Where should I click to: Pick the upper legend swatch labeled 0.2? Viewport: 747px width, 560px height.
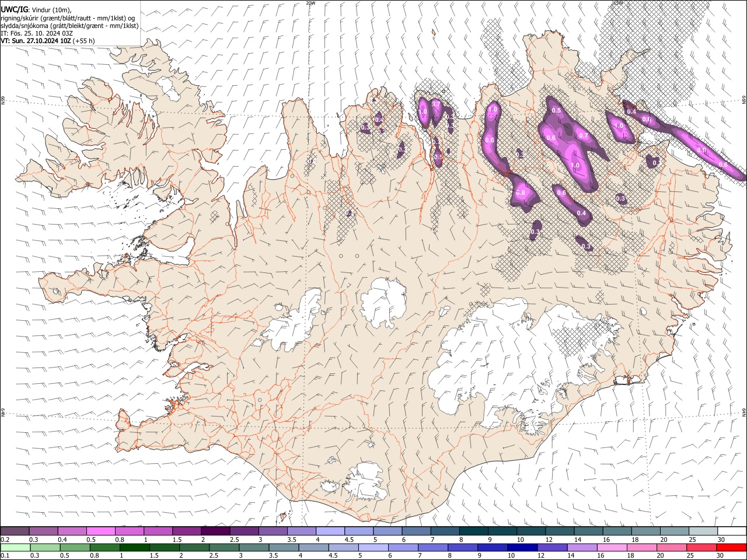[x=15, y=531]
